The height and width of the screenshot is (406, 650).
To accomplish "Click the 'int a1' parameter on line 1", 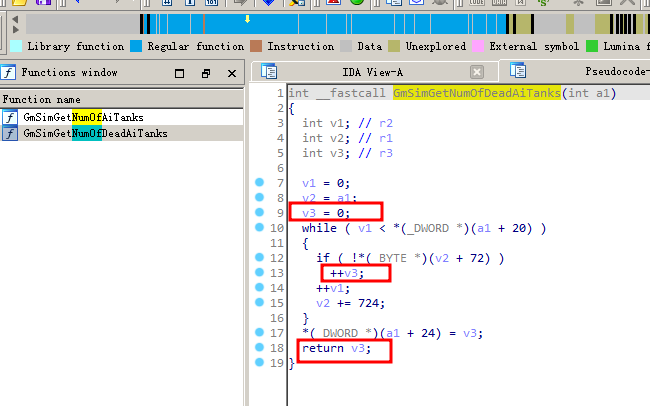I will point(589,93).
